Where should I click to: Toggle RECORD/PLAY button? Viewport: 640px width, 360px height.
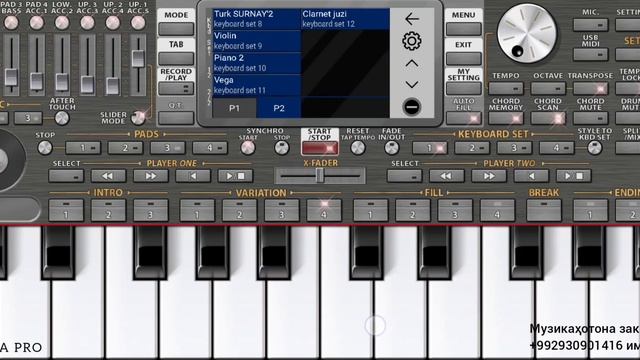pos(176,88)
